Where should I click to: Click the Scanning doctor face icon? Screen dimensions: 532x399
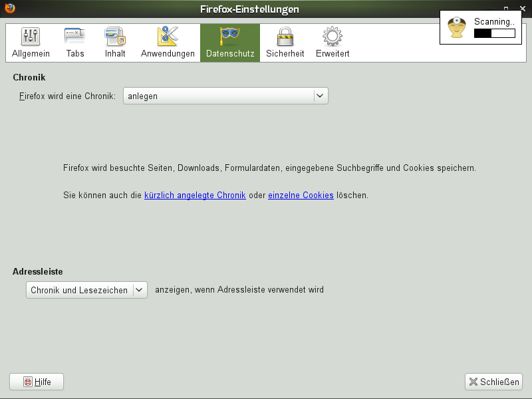tap(457, 27)
